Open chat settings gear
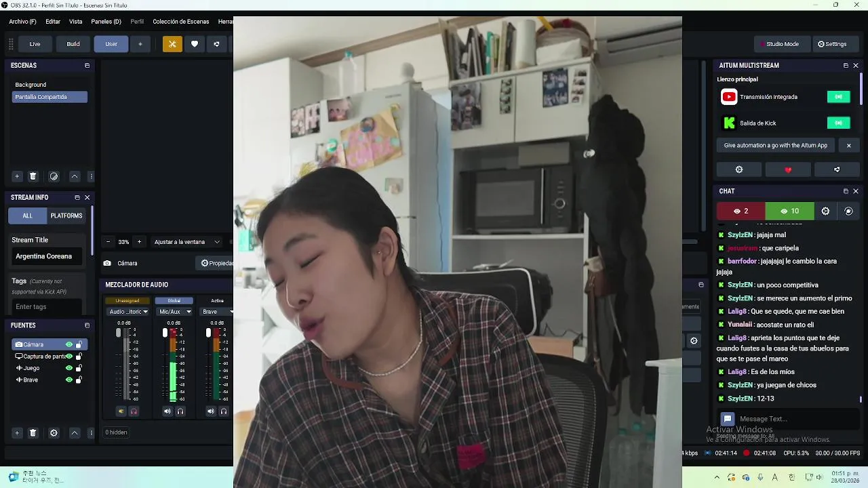The image size is (868, 488). pos(825,211)
